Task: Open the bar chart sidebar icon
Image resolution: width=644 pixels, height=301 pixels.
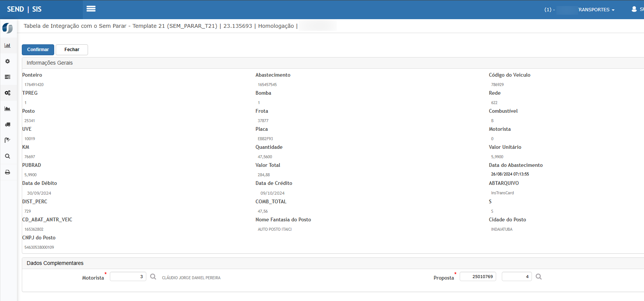Action: [x=8, y=45]
